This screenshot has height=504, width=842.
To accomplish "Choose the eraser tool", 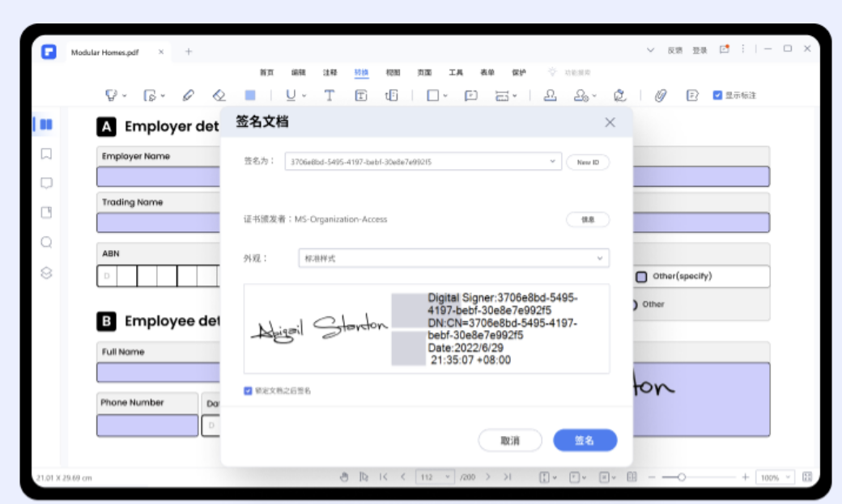I will (x=219, y=95).
